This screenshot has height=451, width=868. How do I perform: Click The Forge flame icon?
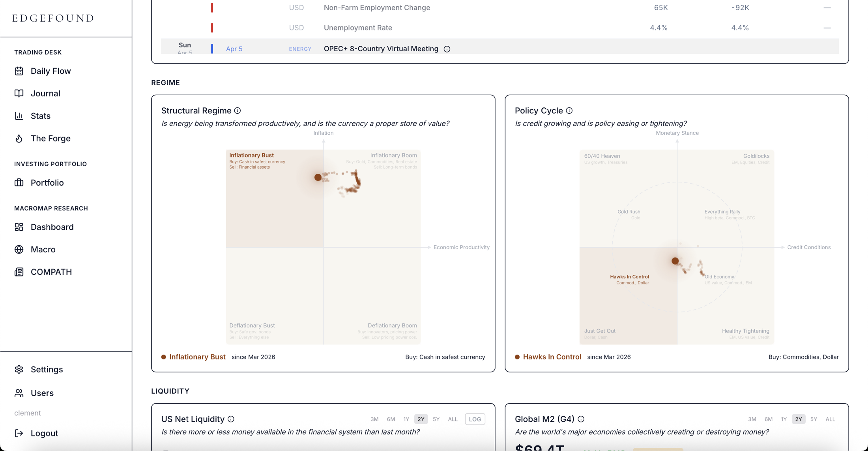tap(19, 139)
